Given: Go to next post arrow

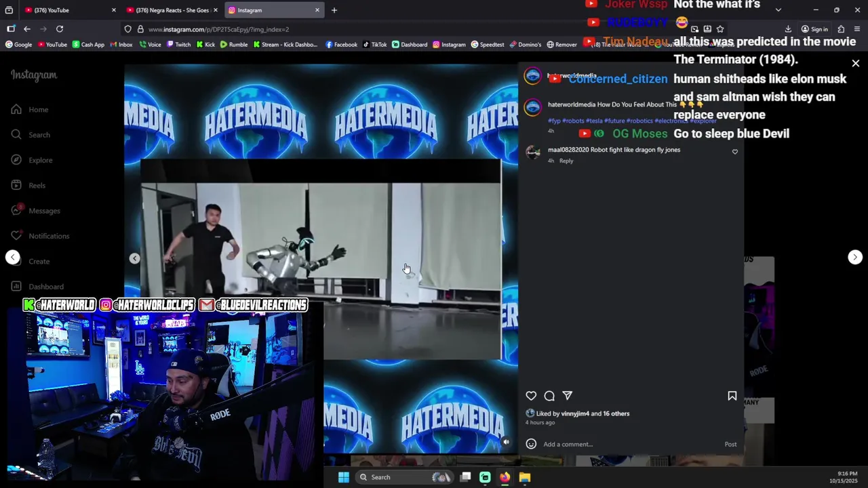Looking at the screenshot, I should 855,257.
